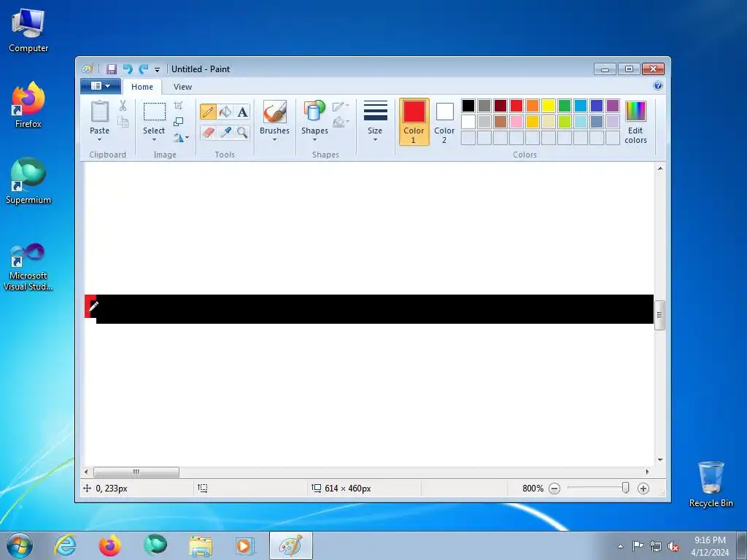Image resolution: width=747 pixels, height=560 pixels.
Task: Switch to the View ribbon tab
Action: click(182, 87)
